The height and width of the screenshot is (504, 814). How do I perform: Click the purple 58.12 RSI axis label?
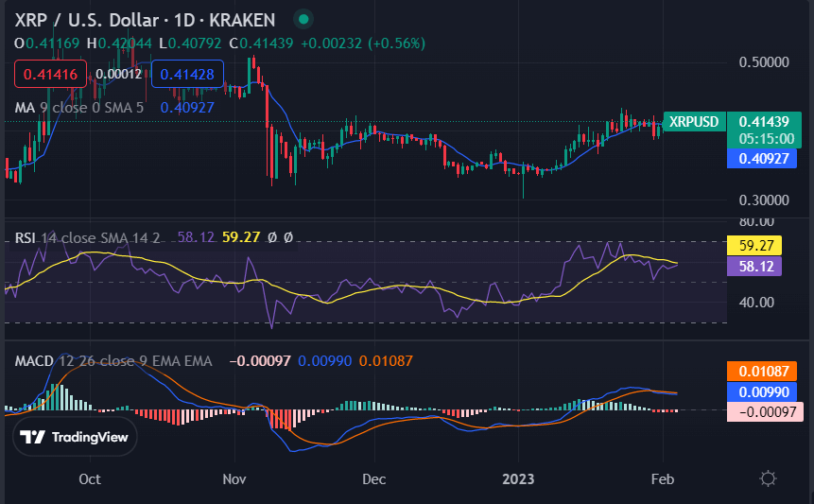753,268
